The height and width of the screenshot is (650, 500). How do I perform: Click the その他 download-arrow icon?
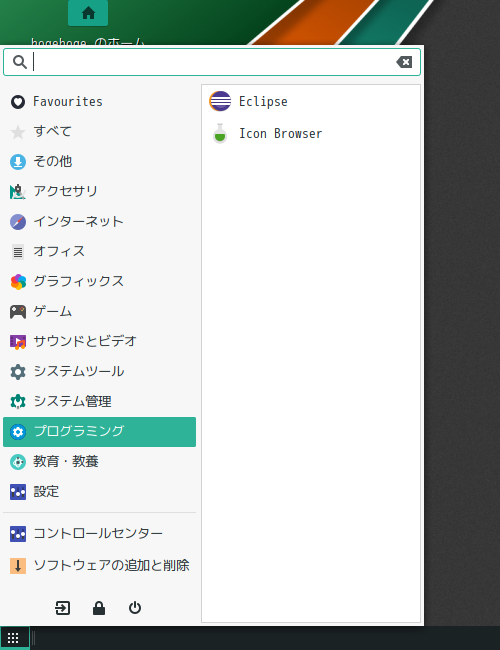[x=18, y=162]
